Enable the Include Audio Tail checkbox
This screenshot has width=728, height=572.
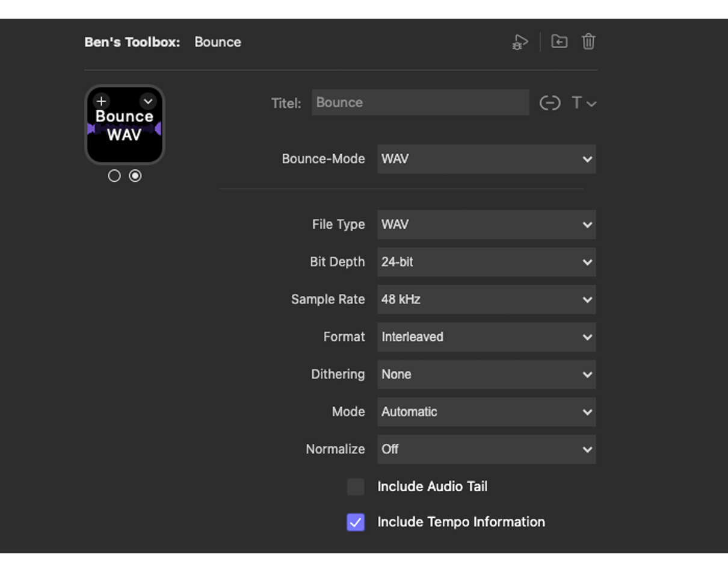coord(356,487)
